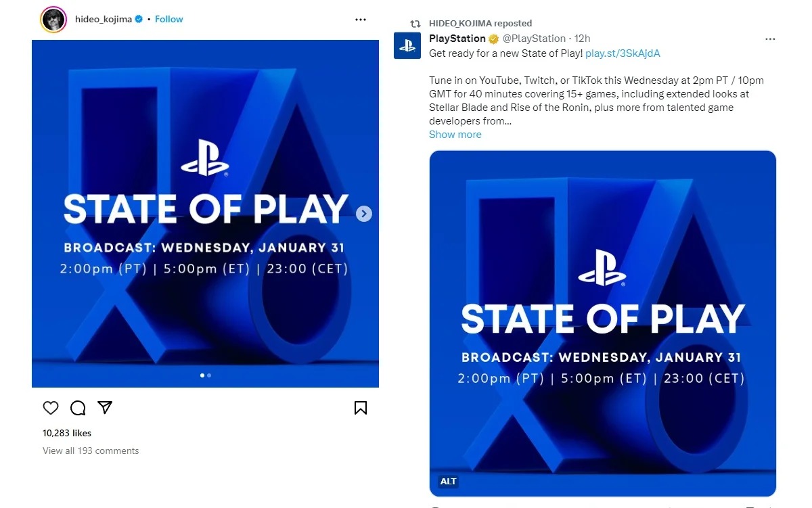Click the ALT badge on the tweet image
This screenshot has width=812, height=508.
pos(448,481)
